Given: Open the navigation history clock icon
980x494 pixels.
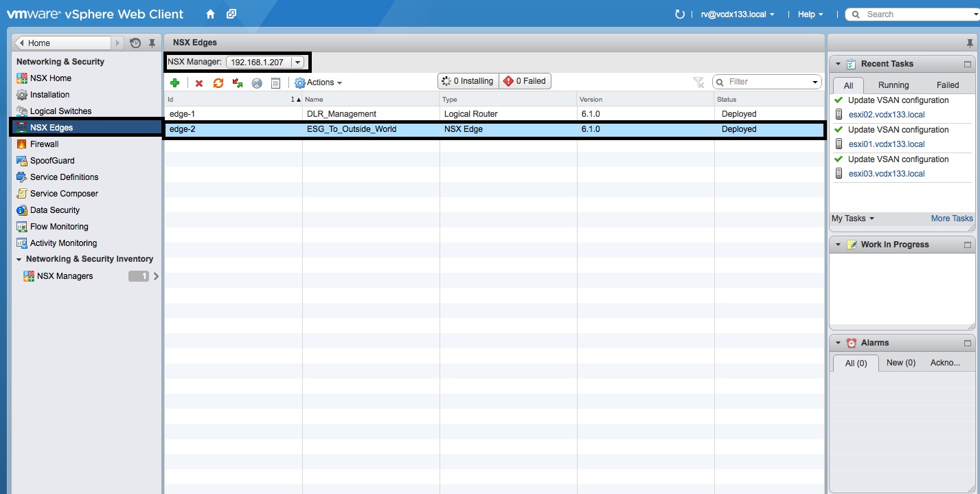Looking at the screenshot, I should click(135, 43).
